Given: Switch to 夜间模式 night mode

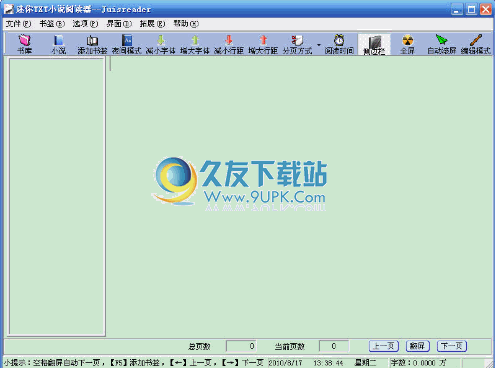Looking at the screenshot, I should pyautogui.click(x=127, y=44).
